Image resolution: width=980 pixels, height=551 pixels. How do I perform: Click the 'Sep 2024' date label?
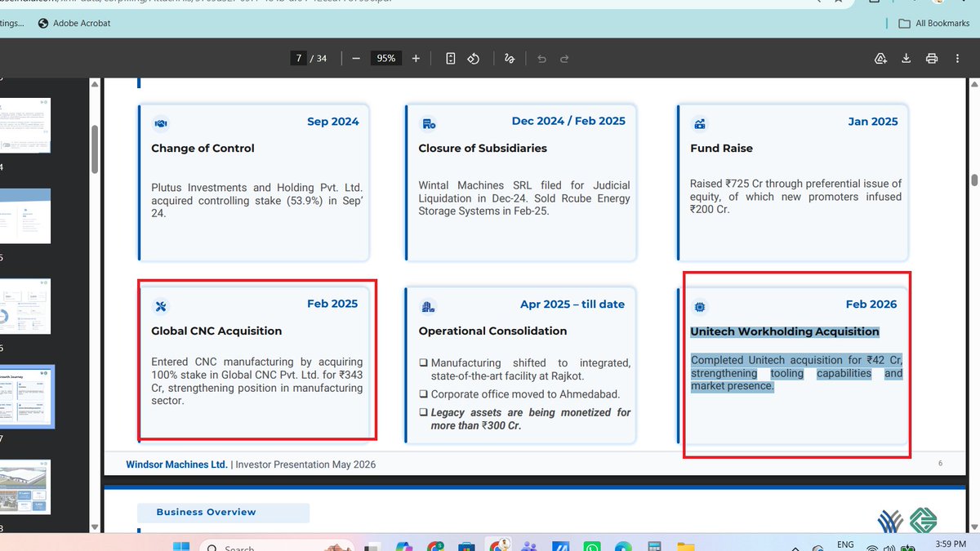click(332, 122)
